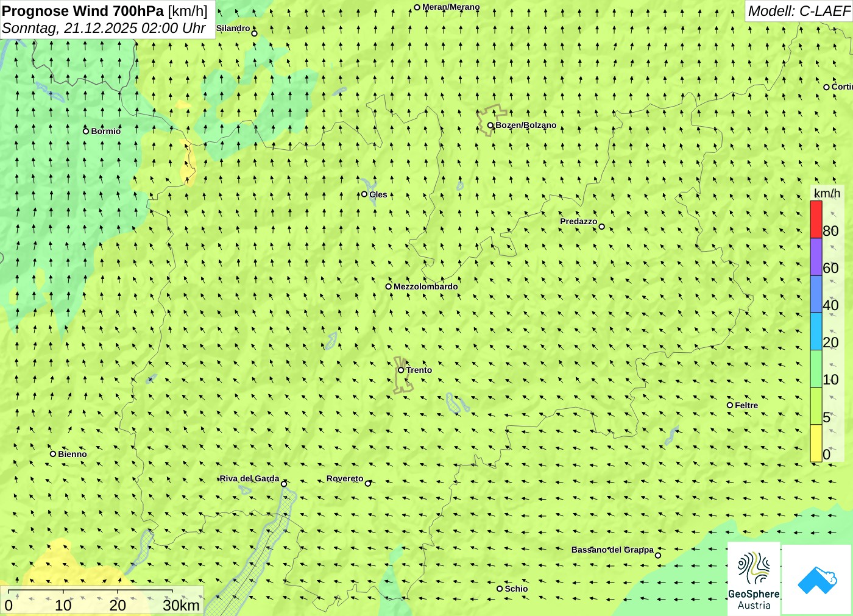853x616 pixels.
Task: Click the blue cloud house logo
Action: click(x=817, y=579)
